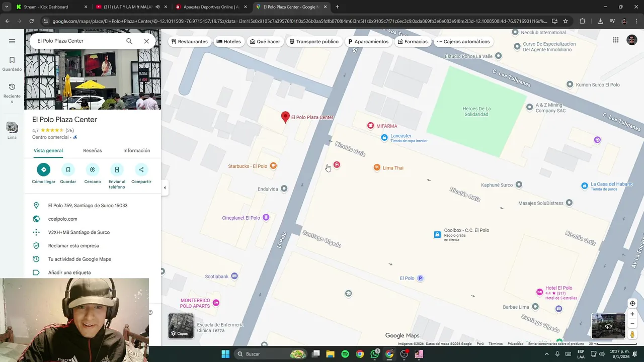Click the Cineplanet El Polo marker
The width and height of the screenshot is (644, 362).
point(266,218)
